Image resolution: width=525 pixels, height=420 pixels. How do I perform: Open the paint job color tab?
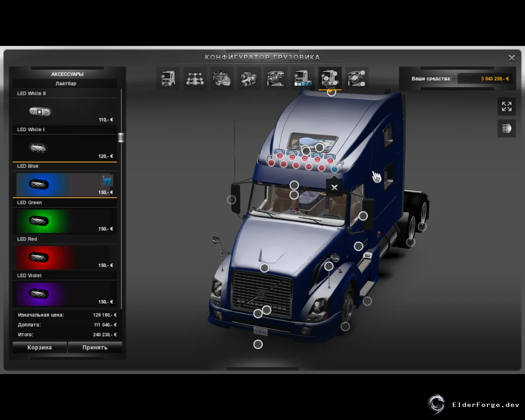[303, 79]
